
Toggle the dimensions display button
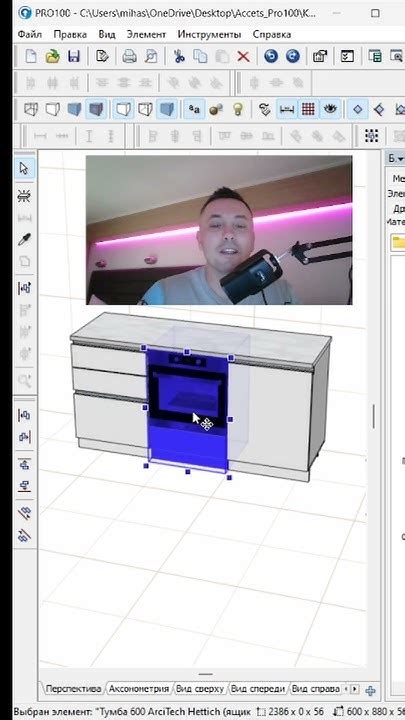(x=287, y=109)
